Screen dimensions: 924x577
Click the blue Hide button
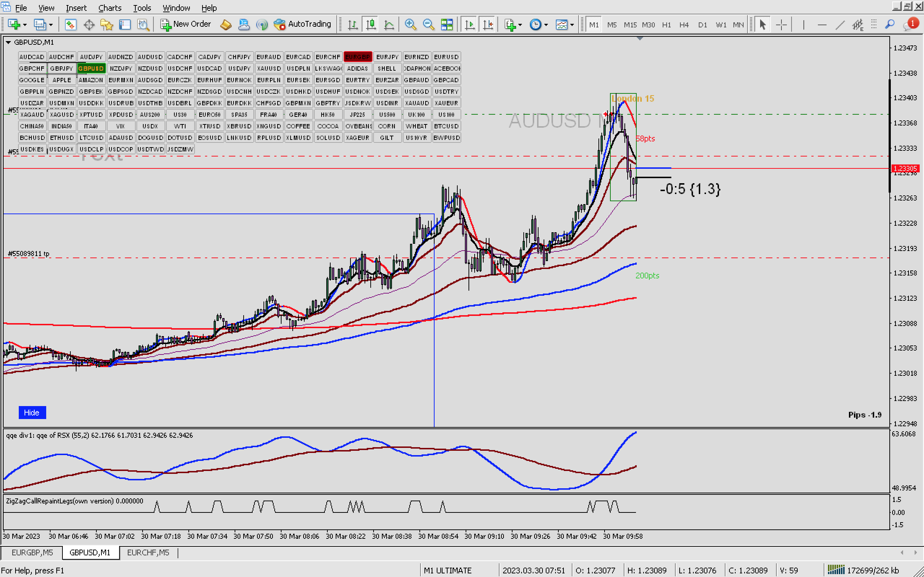32,412
